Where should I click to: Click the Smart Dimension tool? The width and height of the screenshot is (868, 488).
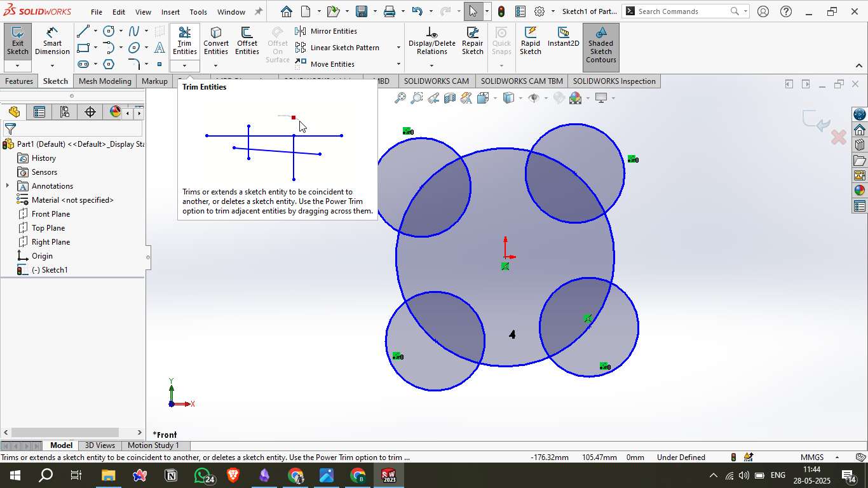(x=52, y=41)
